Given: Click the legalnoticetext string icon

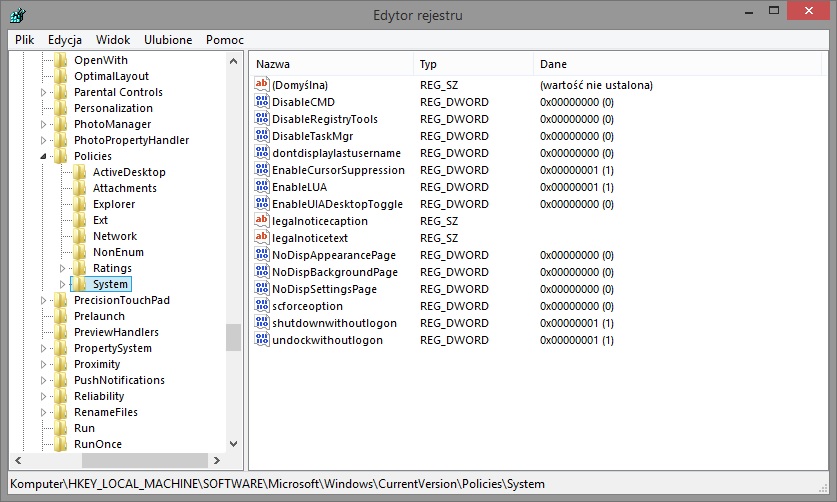Looking at the screenshot, I should click(x=262, y=238).
